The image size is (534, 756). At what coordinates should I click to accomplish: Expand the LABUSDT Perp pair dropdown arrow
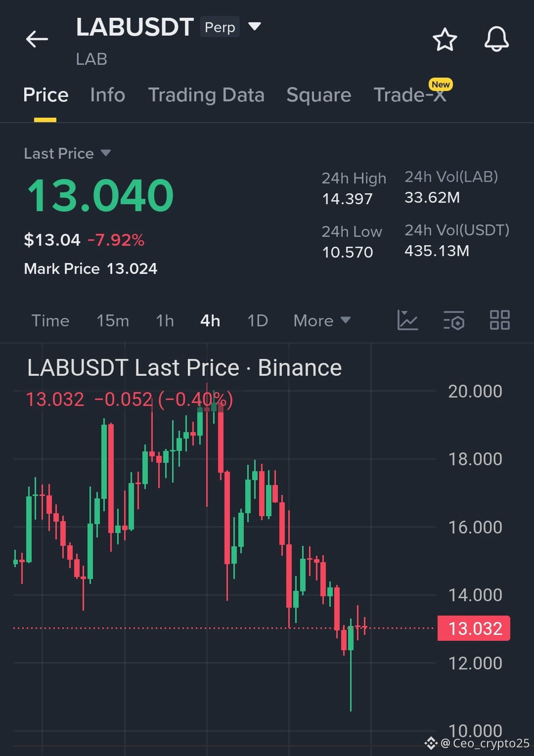[254, 26]
